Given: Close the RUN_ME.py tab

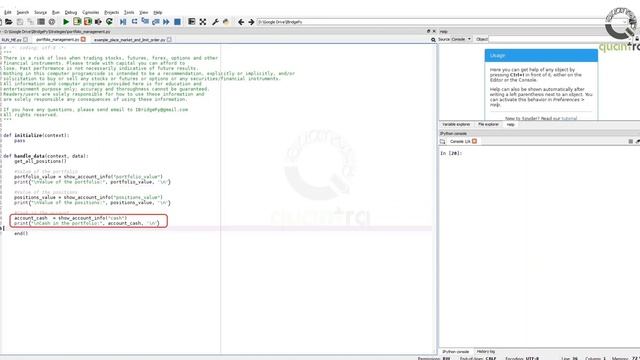Looking at the screenshot, I should (x=26, y=40).
